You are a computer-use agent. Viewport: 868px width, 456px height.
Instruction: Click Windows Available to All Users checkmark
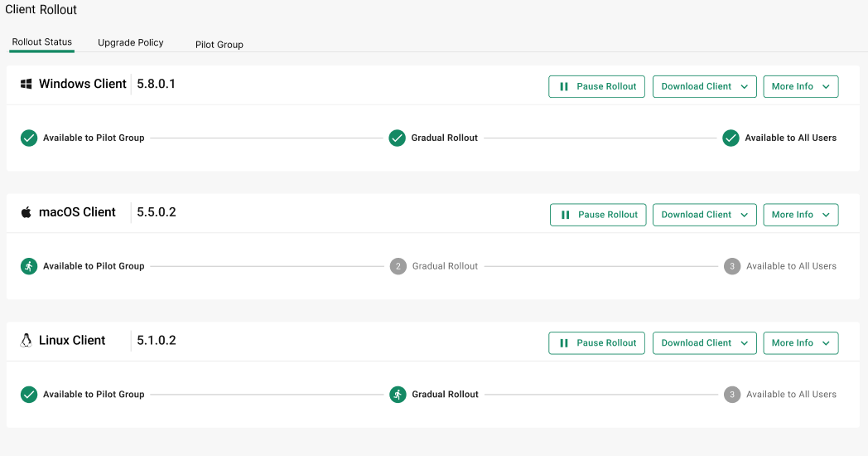tap(731, 138)
